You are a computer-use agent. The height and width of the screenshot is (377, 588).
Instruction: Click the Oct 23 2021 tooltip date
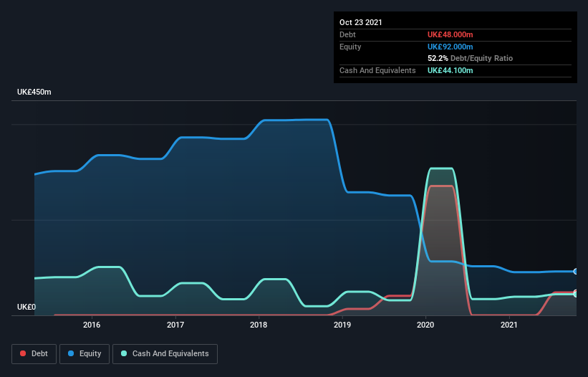(x=361, y=22)
